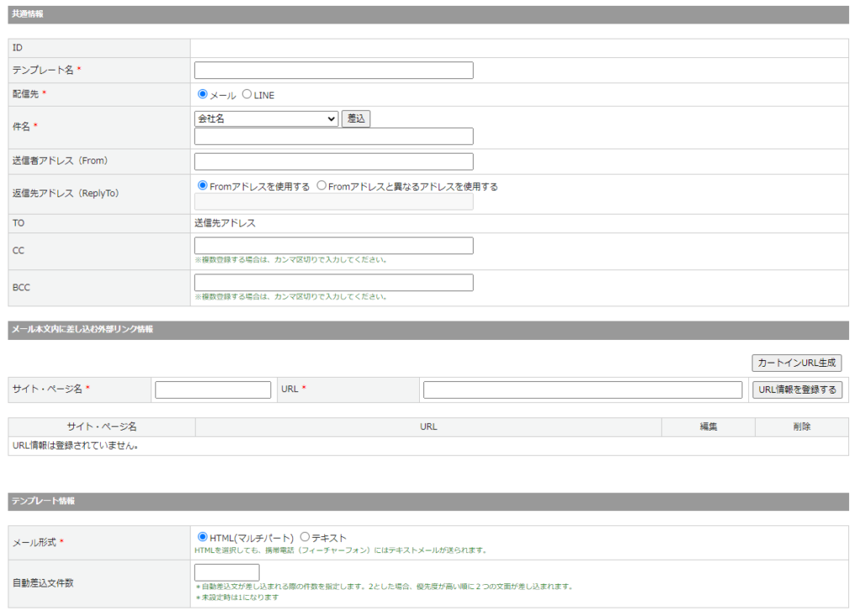Click the テンプレート名 input field
Image resolution: width=860 pixels, height=616 pixels.
pos(333,70)
